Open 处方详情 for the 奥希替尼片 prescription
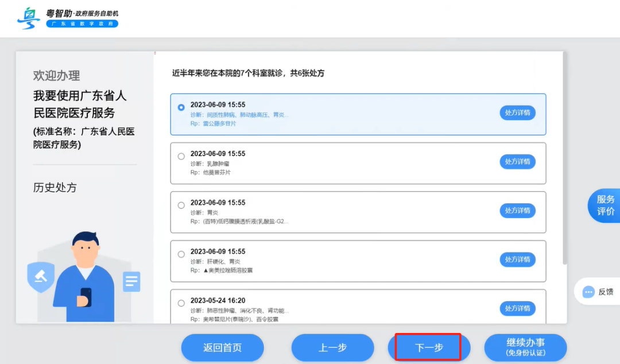Screen dimensions: 620x364 (x=517, y=308)
